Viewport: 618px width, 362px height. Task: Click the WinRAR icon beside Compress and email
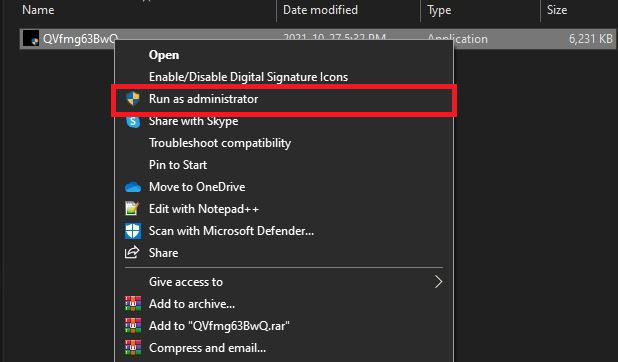pos(133,348)
